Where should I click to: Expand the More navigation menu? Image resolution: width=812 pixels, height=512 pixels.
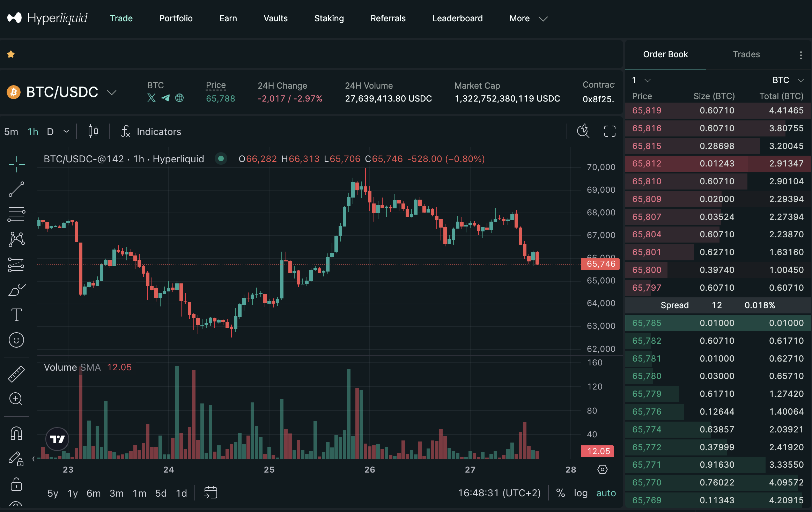point(528,18)
